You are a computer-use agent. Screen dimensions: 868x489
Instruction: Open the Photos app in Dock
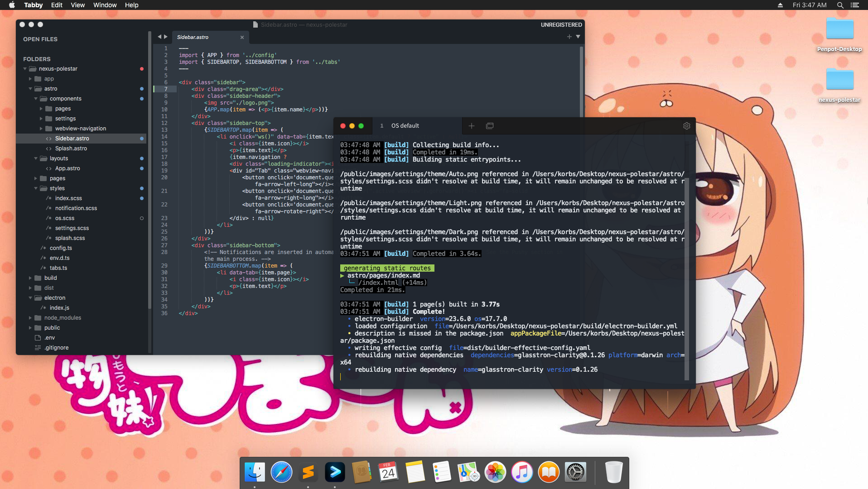pos(495,472)
